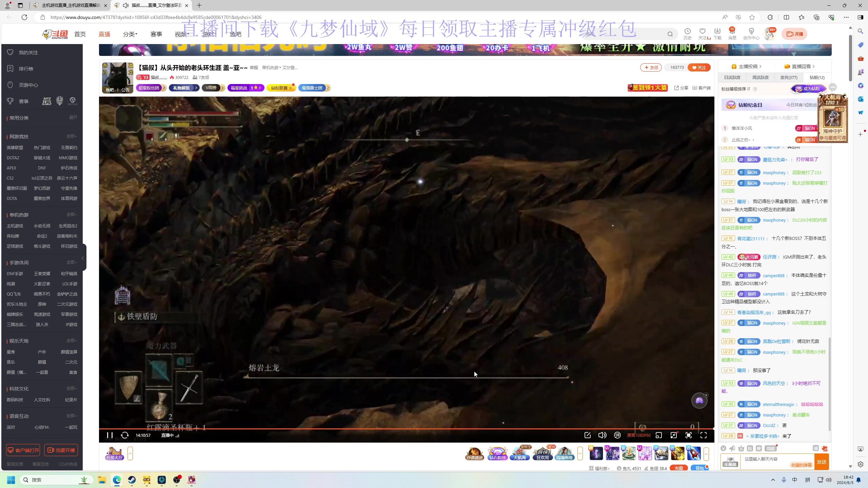The image size is (868, 488).
Task: Open 我的关注 in the sidebar
Action: click(x=22, y=53)
